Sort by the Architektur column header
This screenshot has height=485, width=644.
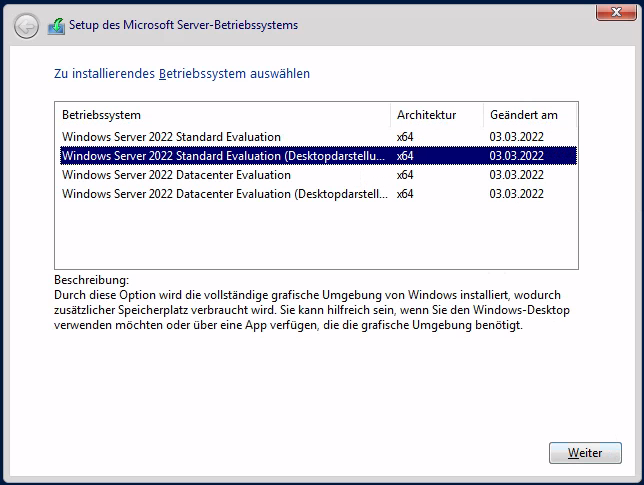437,115
